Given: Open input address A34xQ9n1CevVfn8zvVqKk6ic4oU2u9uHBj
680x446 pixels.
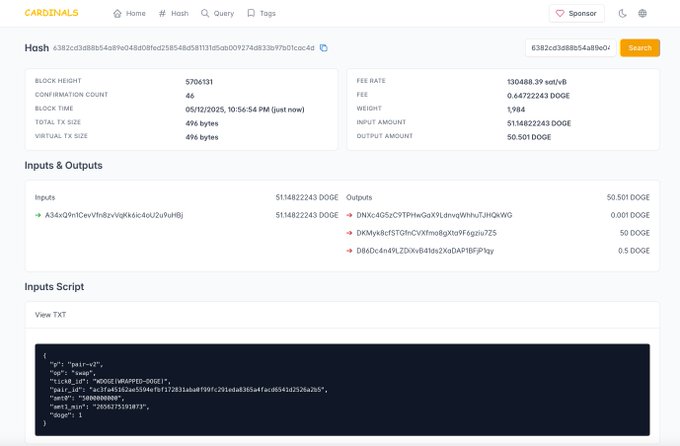Looking at the screenshot, I should point(114,215).
